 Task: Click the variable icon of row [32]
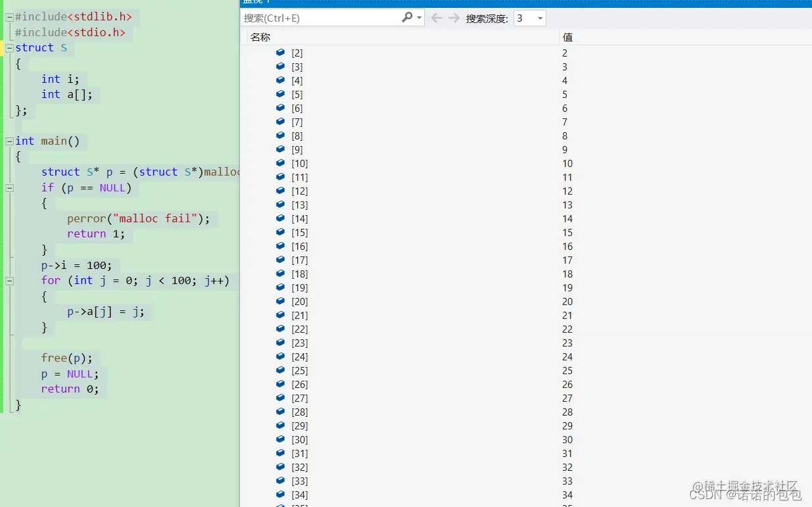point(280,467)
